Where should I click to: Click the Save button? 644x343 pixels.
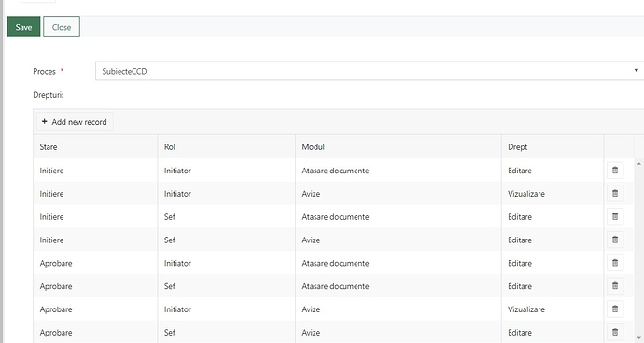[23, 27]
